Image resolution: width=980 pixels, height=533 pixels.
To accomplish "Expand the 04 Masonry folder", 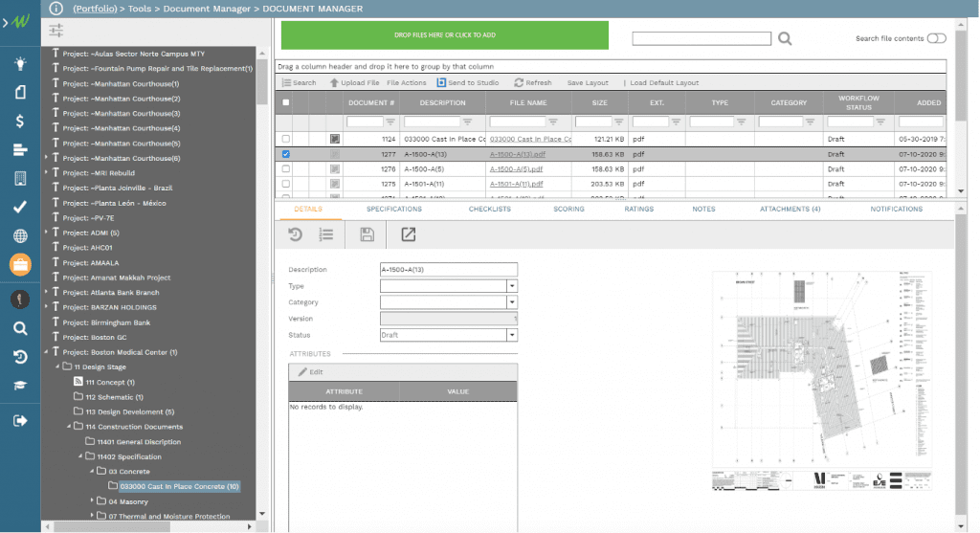I will [92, 501].
